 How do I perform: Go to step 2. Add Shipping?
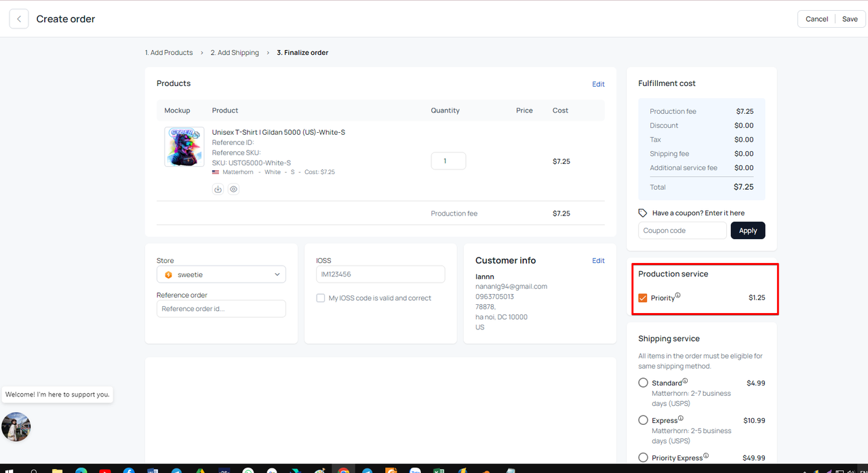coord(235,53)
